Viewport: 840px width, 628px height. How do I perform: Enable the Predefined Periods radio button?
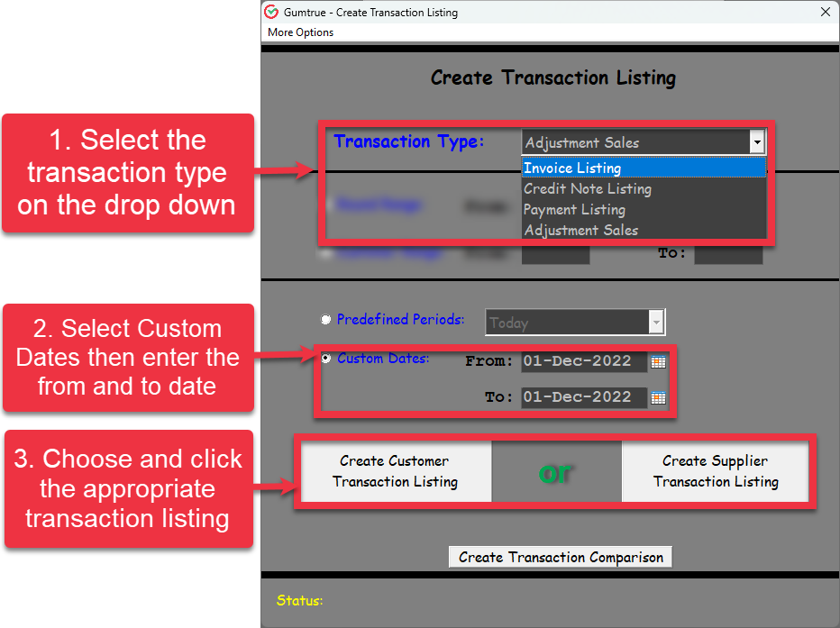(x=325, y=319)
